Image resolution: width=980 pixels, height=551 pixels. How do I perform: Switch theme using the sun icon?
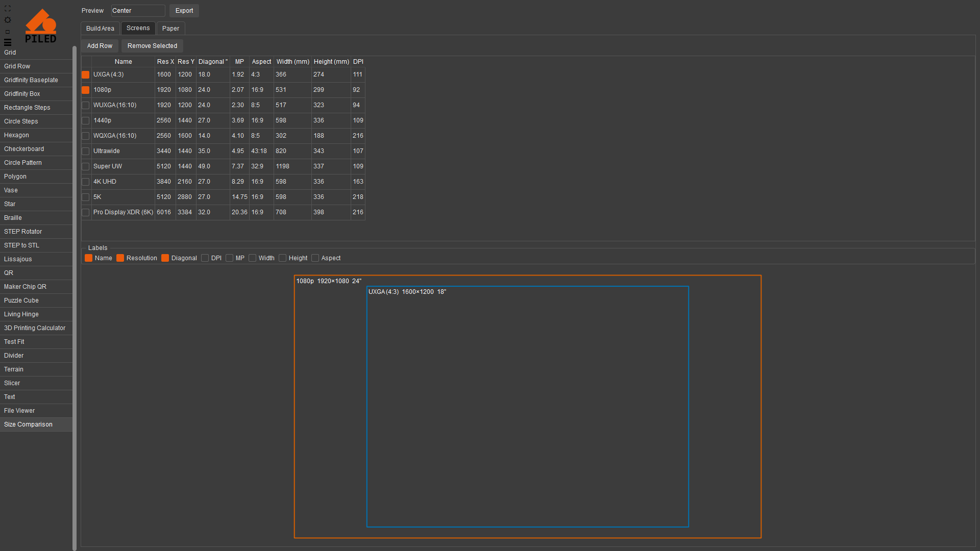tap(8, 20)
